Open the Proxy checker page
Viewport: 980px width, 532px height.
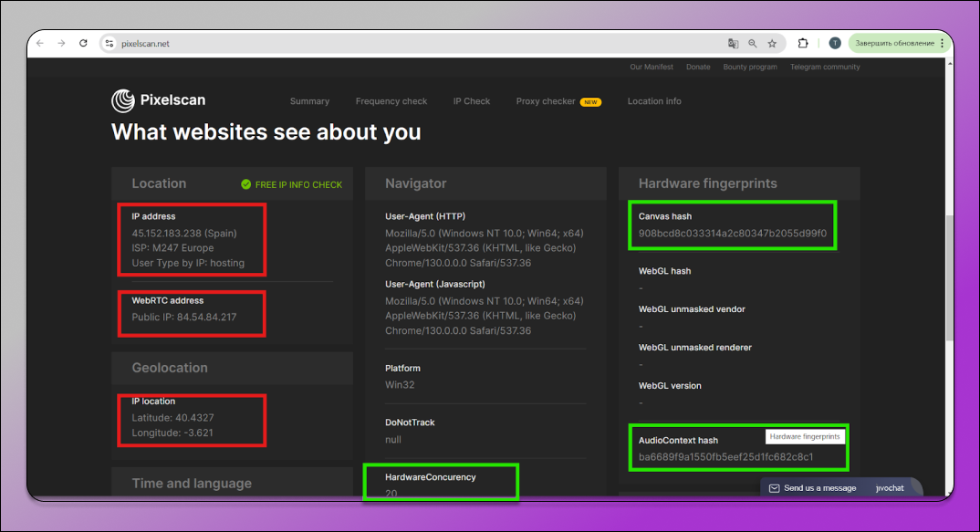pos(546,101)
